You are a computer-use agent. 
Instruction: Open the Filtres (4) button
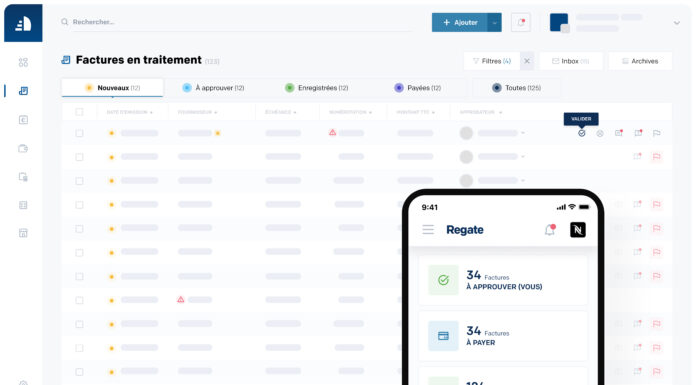tap(491, 61)
